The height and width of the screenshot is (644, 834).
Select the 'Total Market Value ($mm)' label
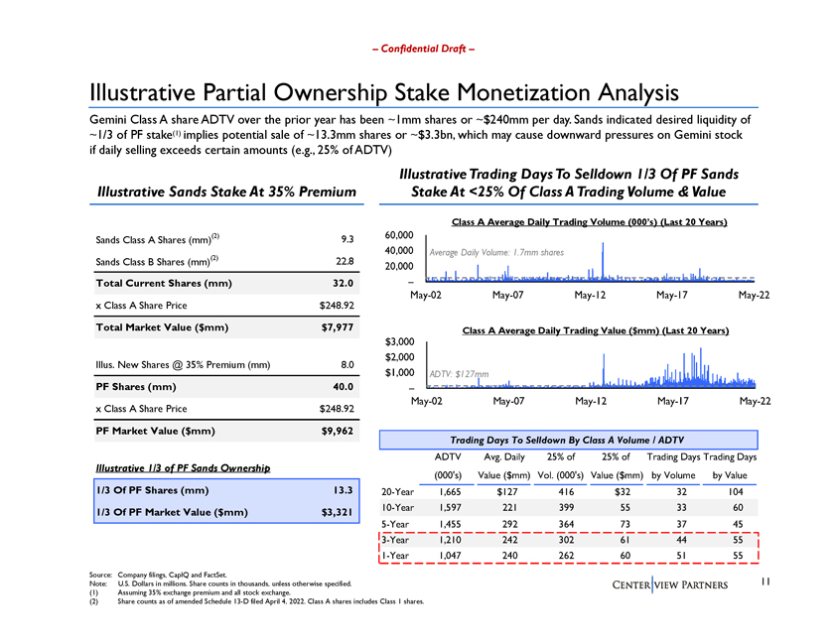click(162, 327)
